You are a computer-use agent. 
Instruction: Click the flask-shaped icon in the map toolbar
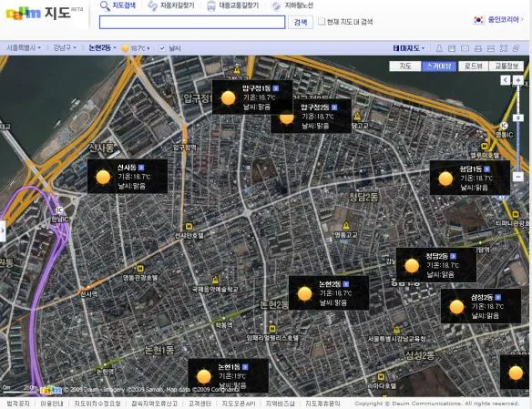439,48
